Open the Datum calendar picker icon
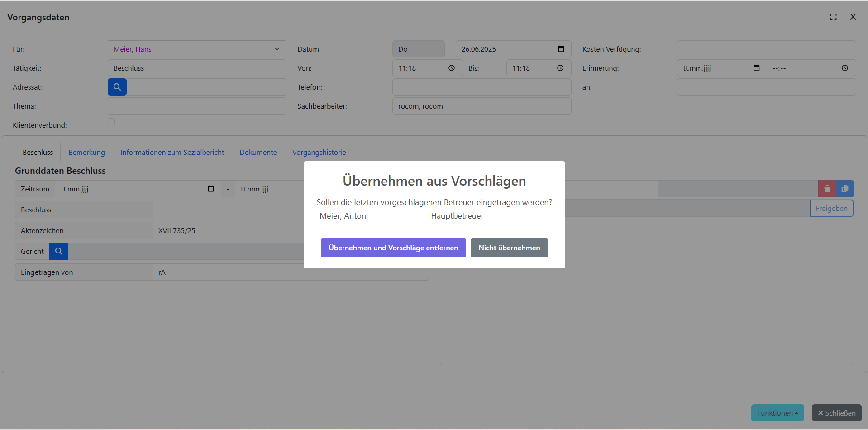 [561, 49]
